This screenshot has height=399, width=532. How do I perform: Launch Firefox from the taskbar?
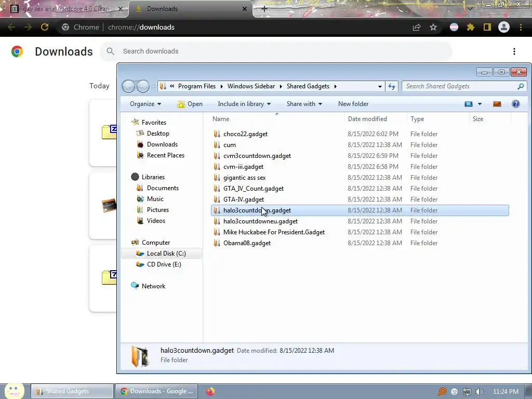click(x=210, y=391)
